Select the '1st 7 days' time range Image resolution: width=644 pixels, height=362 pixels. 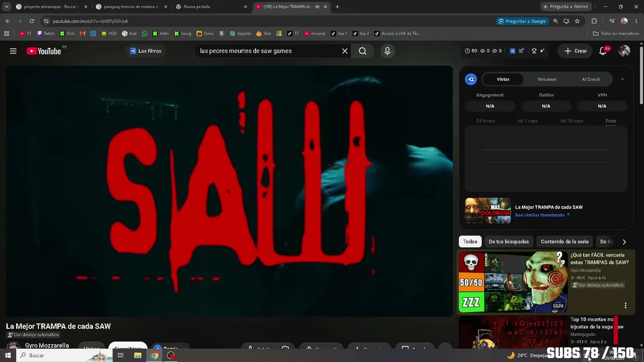click(x=527, y=121)
